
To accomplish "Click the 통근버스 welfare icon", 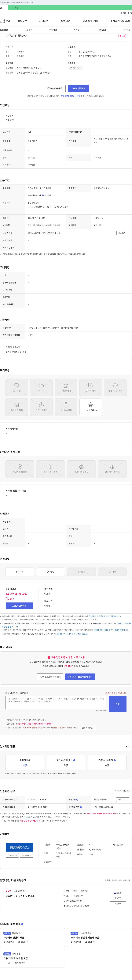I will click(17, 388).
